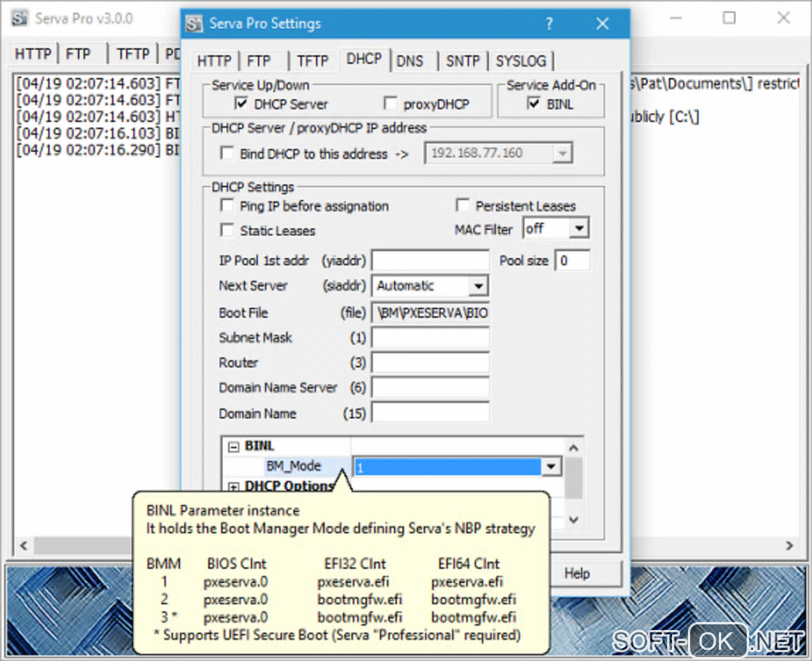This screenshot has width=812, height=661.
Task: Click the Pool size input field
Action: pos(572,260)
